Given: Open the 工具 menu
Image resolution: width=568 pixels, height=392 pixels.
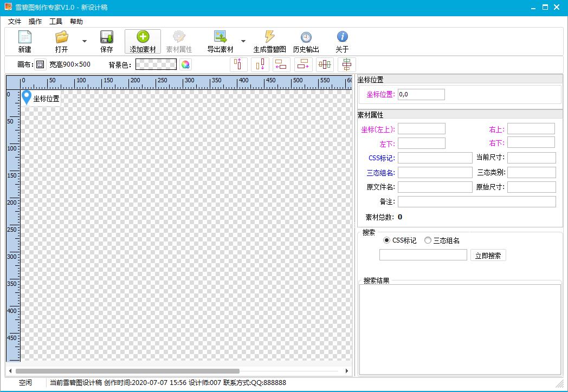Looking at the screenshot, I should (56, 22).
